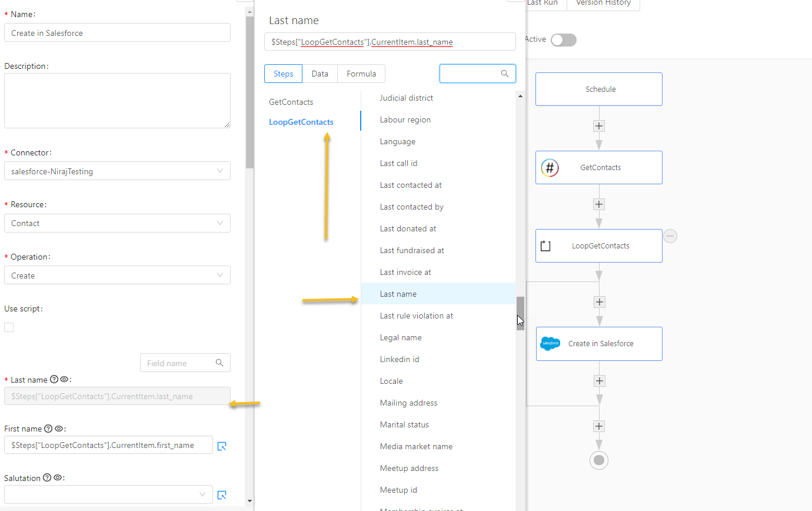Choose 'Judicial district' in the field list
812x511 pixels.
(438, 98)
